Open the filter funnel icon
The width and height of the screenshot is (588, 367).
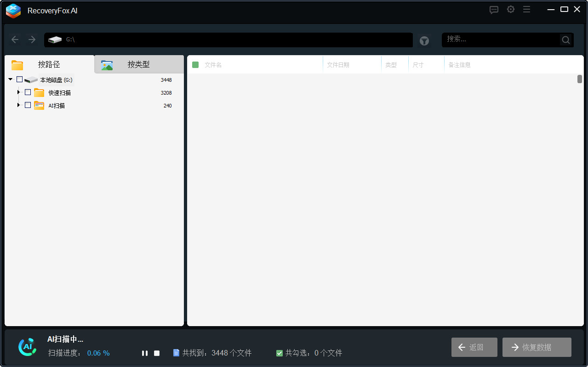tap(424, 40)
